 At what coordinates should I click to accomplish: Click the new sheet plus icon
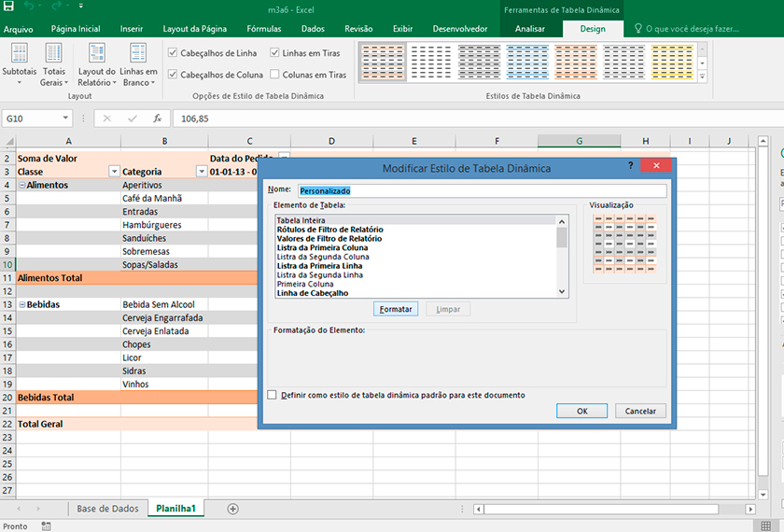pos(232,509)
